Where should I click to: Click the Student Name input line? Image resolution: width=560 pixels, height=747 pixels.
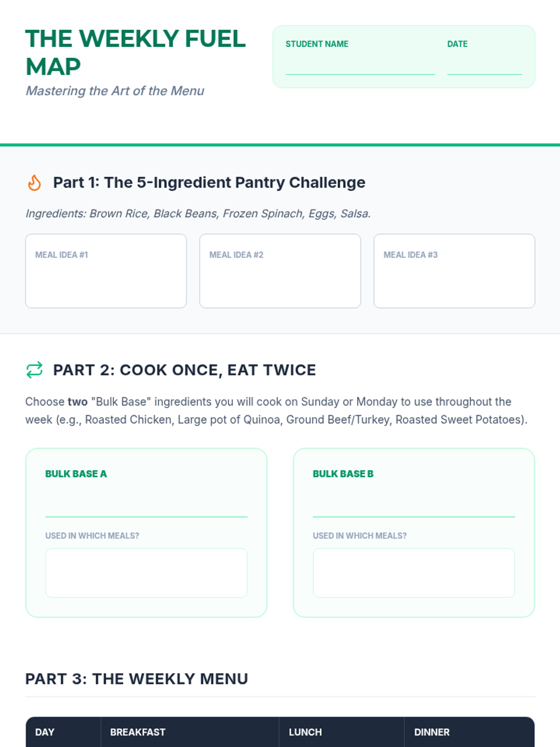point(360,66)
